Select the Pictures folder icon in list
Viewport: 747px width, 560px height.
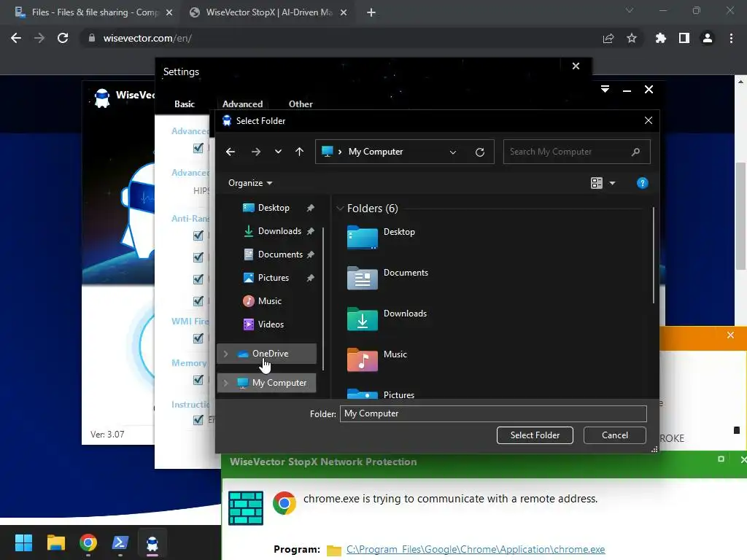pyautogui.click(x=363, y=394)
